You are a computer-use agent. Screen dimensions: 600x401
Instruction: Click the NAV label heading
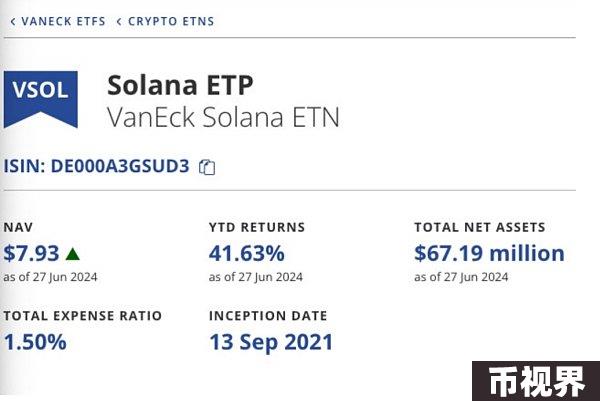click(x=18, y=227)
